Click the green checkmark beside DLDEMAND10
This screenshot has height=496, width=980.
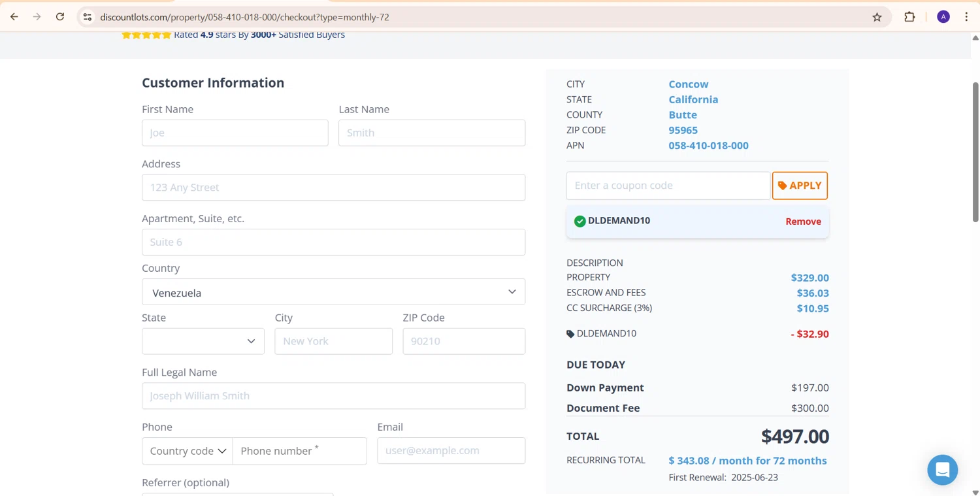click(580, 222)
